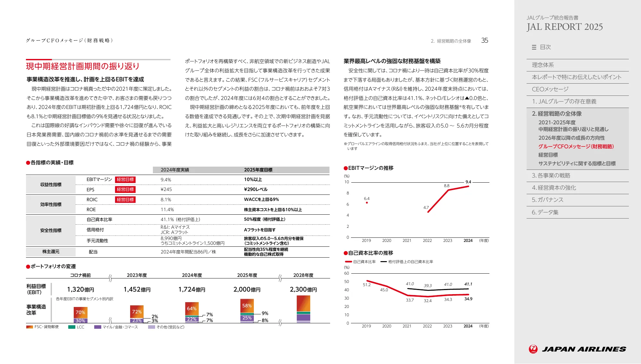
Task: Open 2026年度以降の成長の方向性 item
Action: tap(571, 138)
